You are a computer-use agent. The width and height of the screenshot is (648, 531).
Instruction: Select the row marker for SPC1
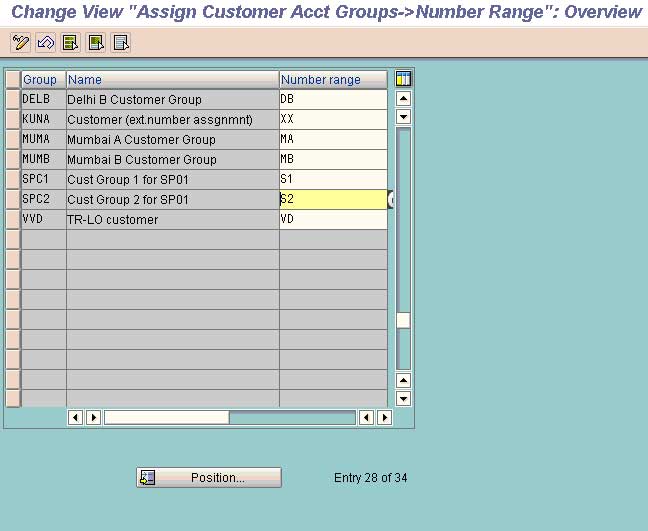tap(13, 179)
